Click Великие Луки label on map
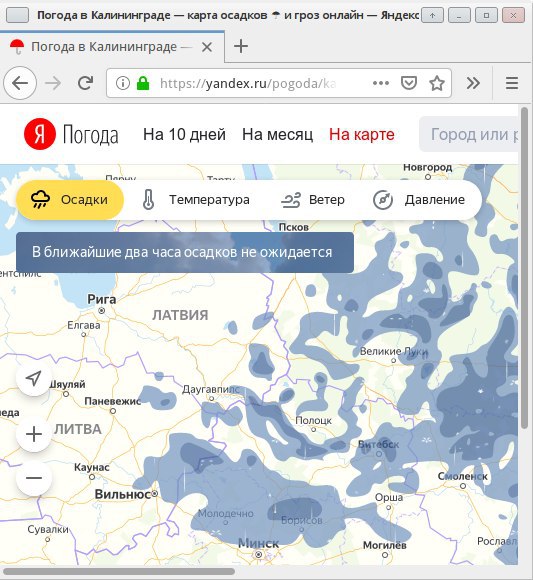 [x=394, y=351]
